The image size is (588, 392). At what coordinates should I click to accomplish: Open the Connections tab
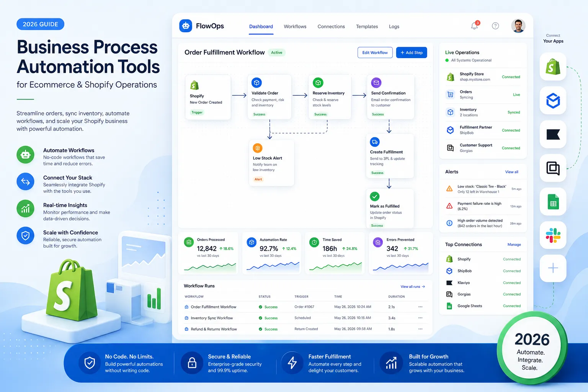(x=331, y=26)
